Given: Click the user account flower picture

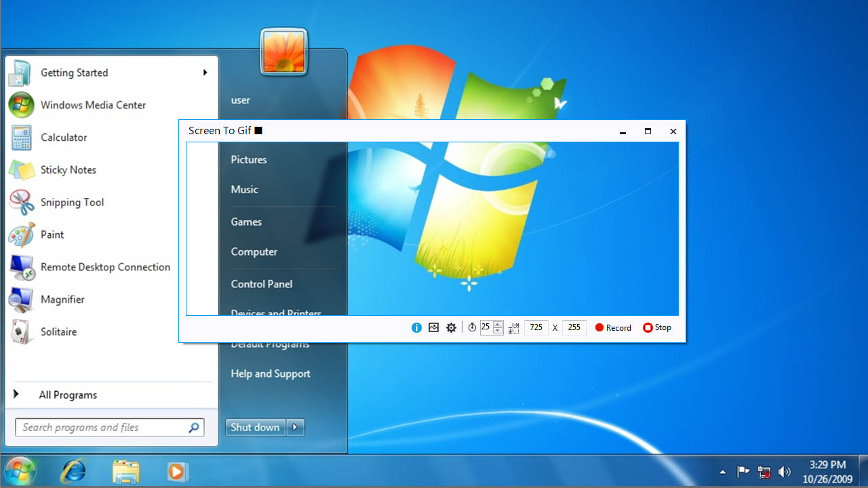Looking at the screenshot, I should click(x=284, y=52).
